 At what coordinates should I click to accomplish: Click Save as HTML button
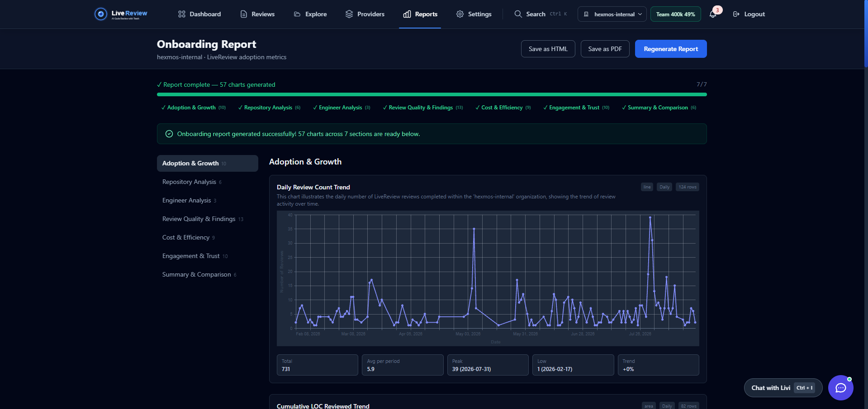(548, 49)
